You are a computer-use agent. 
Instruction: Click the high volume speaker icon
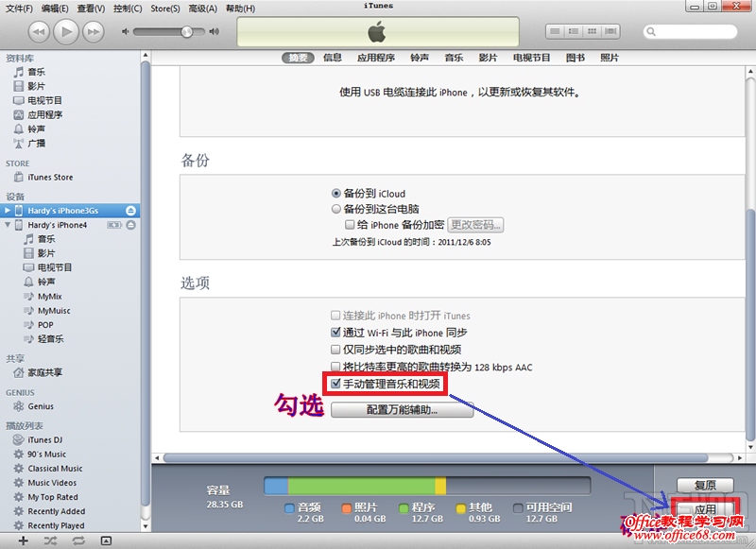point(215,31)
